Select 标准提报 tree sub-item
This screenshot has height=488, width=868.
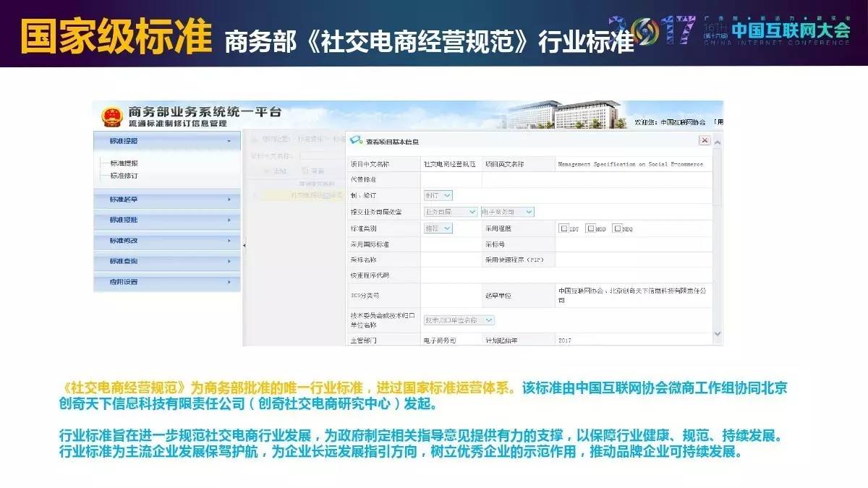point(124,163)
